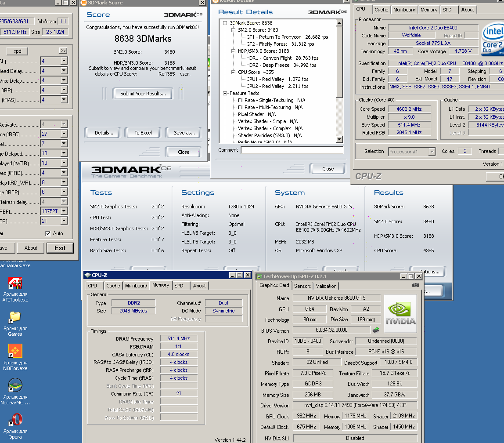
Task: Click Submit Your Results button
Action: (143, 94)
